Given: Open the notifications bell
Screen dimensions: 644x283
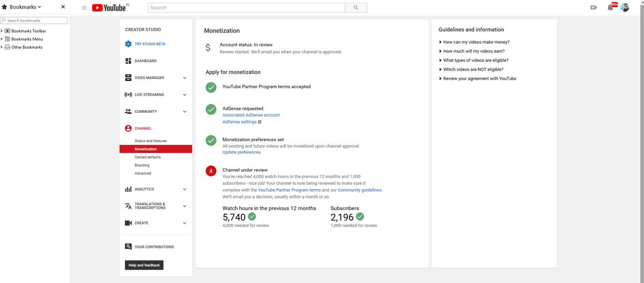Looking at the screenshot, I should point(611,8).
